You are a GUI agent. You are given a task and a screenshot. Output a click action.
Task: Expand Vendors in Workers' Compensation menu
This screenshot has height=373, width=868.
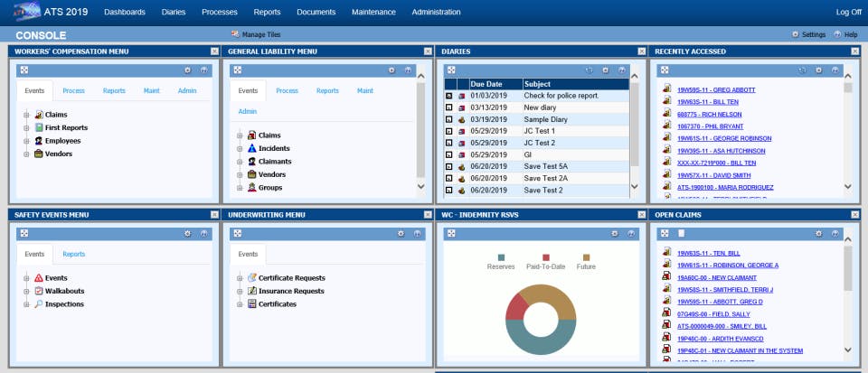coord(26,154)
